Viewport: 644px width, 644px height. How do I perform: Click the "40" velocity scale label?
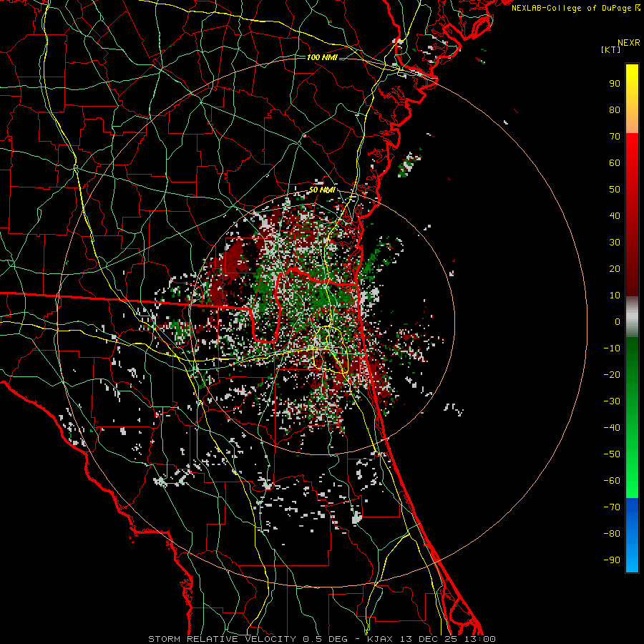615,216
